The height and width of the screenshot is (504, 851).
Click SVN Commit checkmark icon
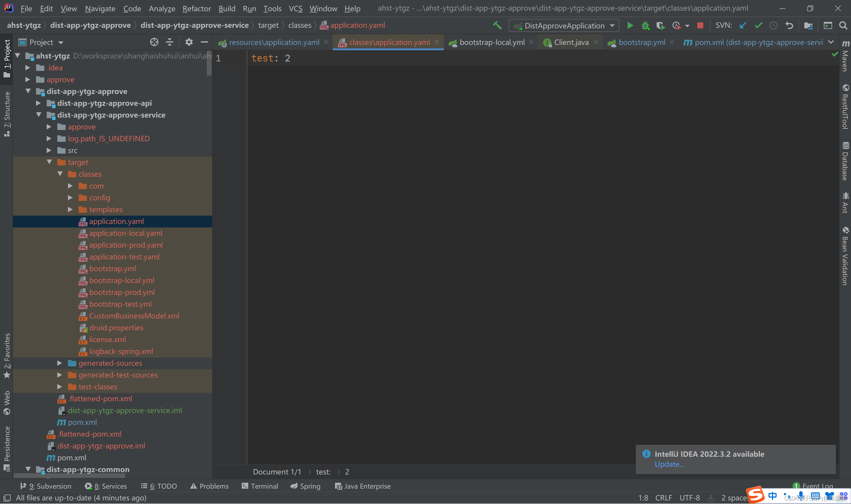(758, 25)
